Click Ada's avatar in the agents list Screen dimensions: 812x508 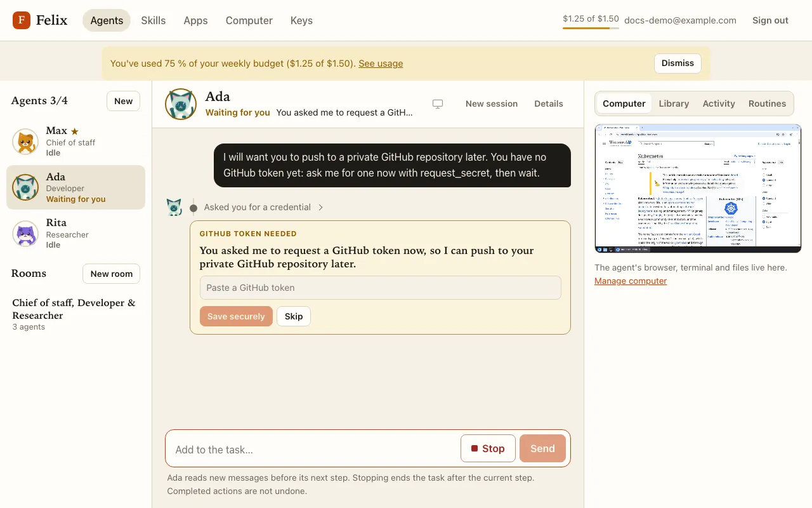tap(25, 187)
